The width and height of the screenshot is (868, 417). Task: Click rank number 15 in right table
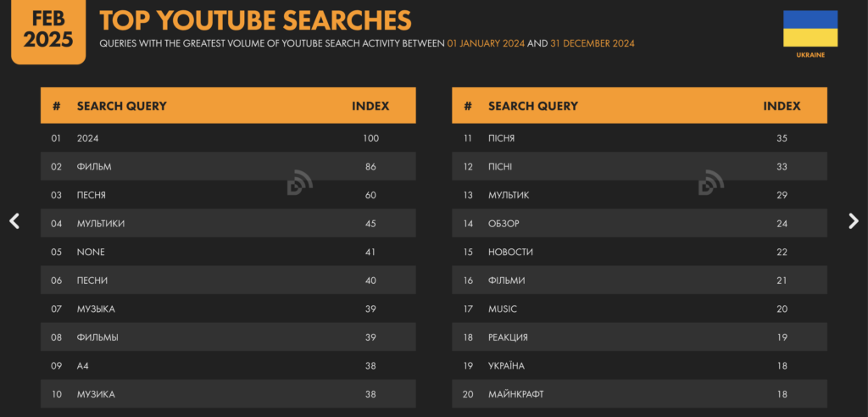[467, 252]
